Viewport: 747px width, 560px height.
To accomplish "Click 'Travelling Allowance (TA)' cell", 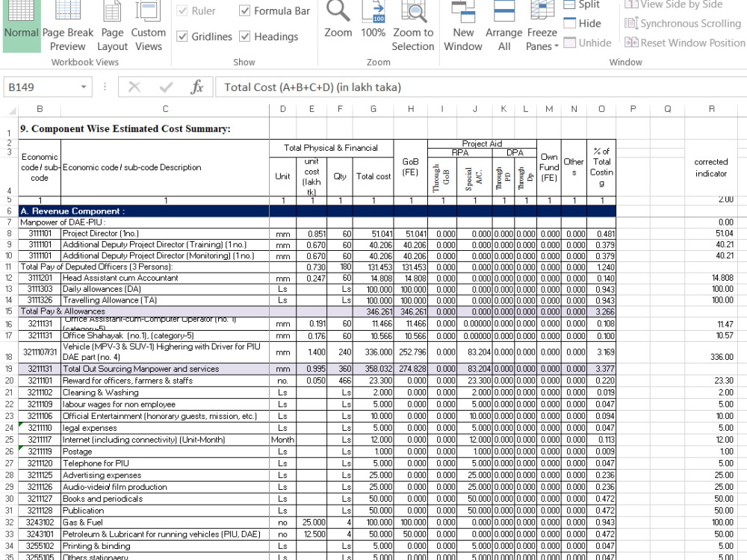I will point(165,300).
